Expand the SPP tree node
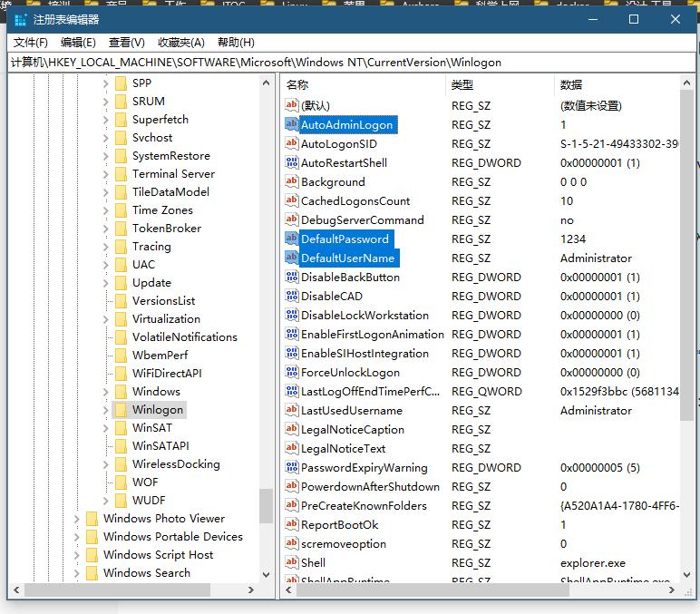Viewport: 700px width, 614px height. click(106, 83)
